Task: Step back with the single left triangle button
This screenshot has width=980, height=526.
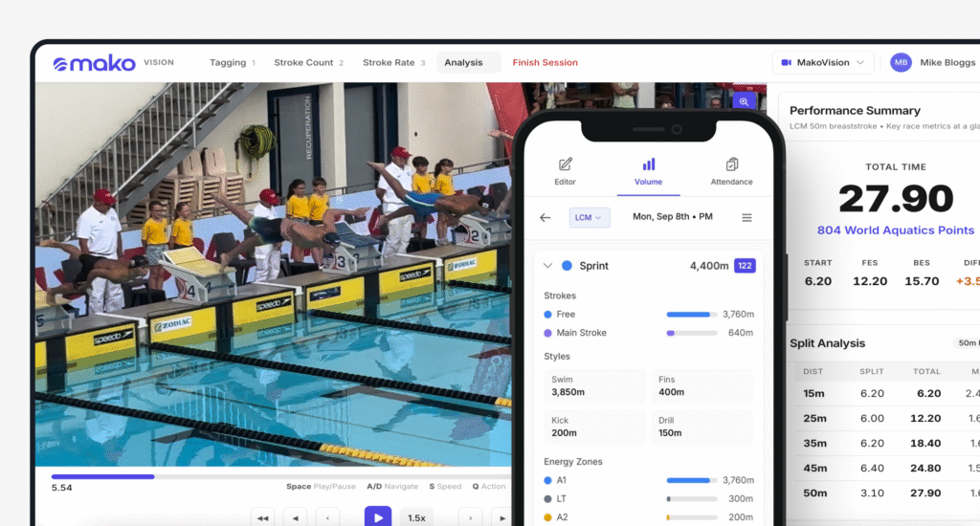Action: tap(295, 517)
